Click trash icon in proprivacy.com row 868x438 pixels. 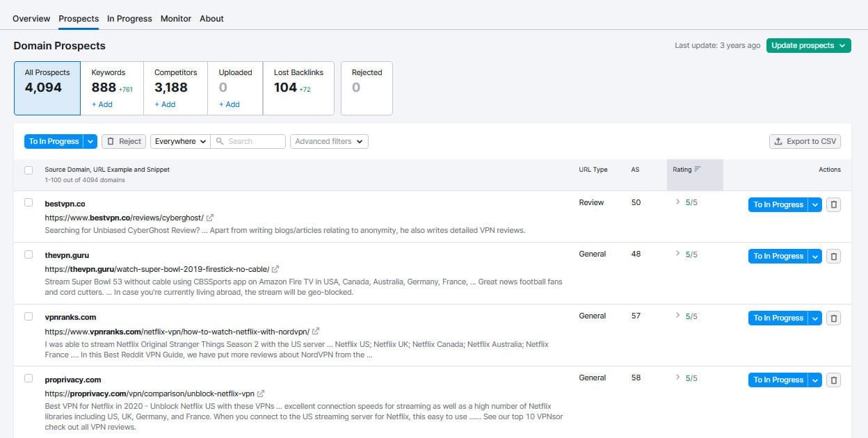coord(835,380)
